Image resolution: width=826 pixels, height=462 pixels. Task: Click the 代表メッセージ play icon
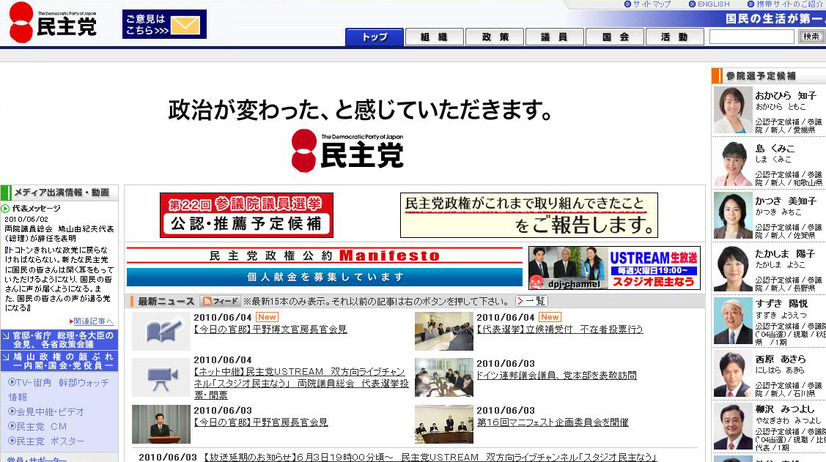coord(6,209)
